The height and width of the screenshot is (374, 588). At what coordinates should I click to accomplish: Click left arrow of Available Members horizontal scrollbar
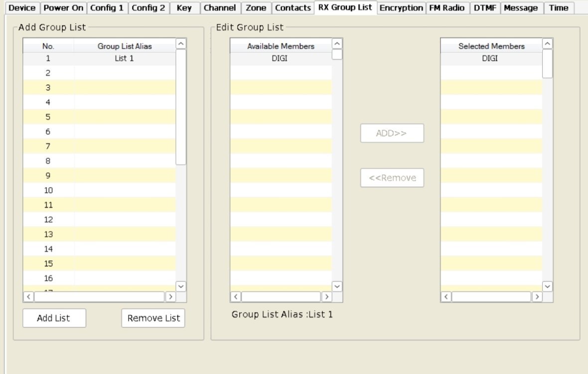pyautogui.click(x=236, y=297)
